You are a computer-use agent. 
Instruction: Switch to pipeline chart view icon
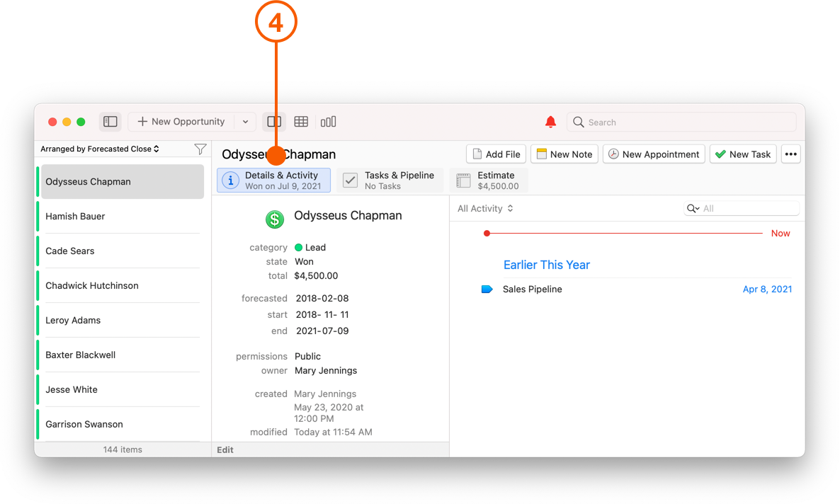[x=329, y=122]
